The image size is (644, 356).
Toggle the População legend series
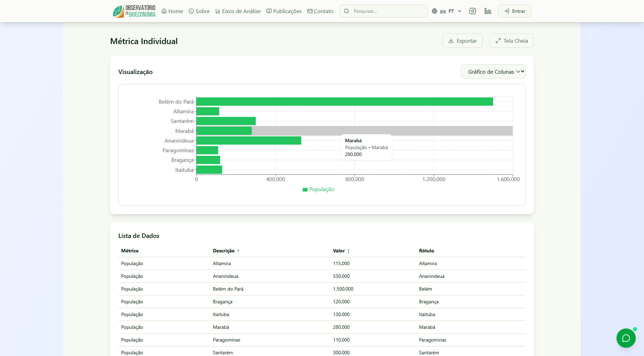(318, 189)
